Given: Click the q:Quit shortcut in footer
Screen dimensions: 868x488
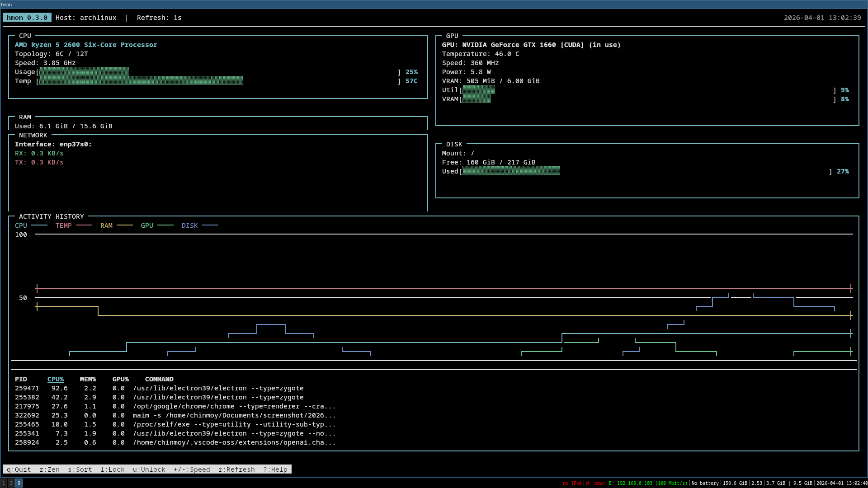Looking at the screenshot, I should point(19,469).
